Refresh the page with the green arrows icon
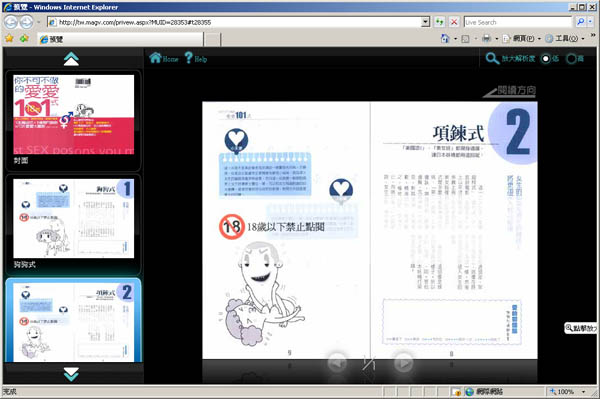 pyautogui.click(x=440, y=22)
